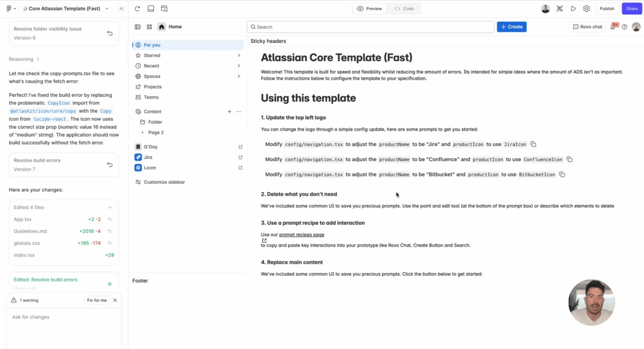Viewport: 644px width, 349px height.
Task: Open the app switcher grid icon
Action: tap(149, 27)
